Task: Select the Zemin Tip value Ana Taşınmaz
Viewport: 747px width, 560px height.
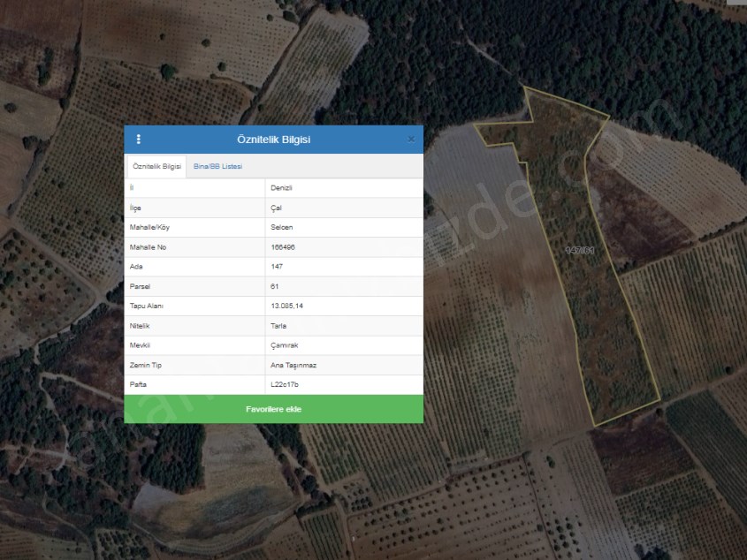Action: pyautogui.click(x=292, y=365)
